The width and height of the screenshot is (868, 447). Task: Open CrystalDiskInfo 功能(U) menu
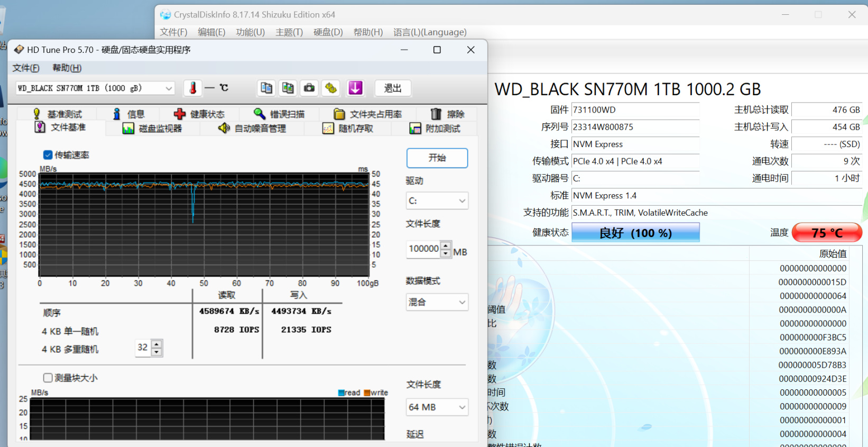251,32
